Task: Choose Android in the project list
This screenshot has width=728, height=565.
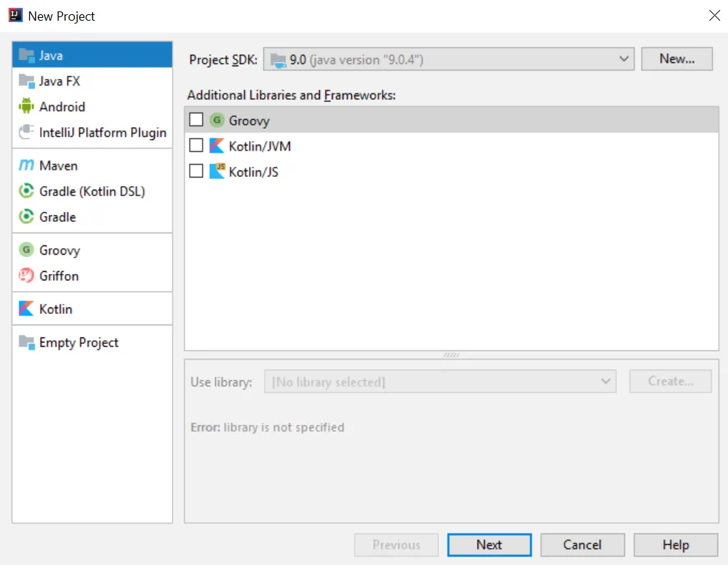Action: [92, 107]
